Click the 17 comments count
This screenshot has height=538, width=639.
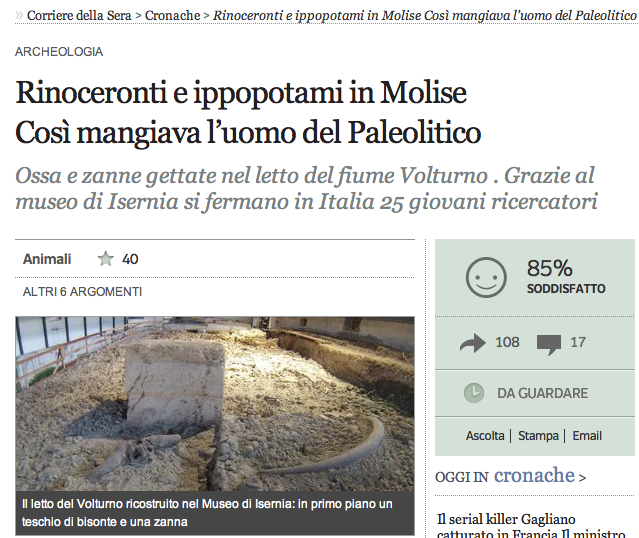pyautogui.click(x=577, y=342)
